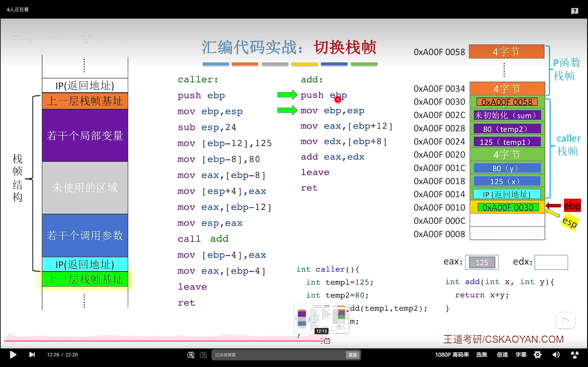Screen dimensions: 588x367
Task: Toggle danmaku display on
Action: (191, 355)
